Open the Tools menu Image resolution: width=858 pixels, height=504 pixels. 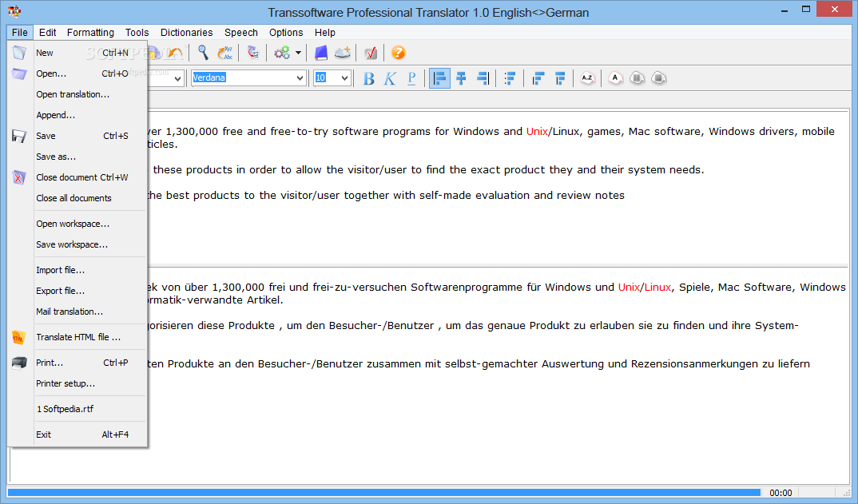click(137, 32)
